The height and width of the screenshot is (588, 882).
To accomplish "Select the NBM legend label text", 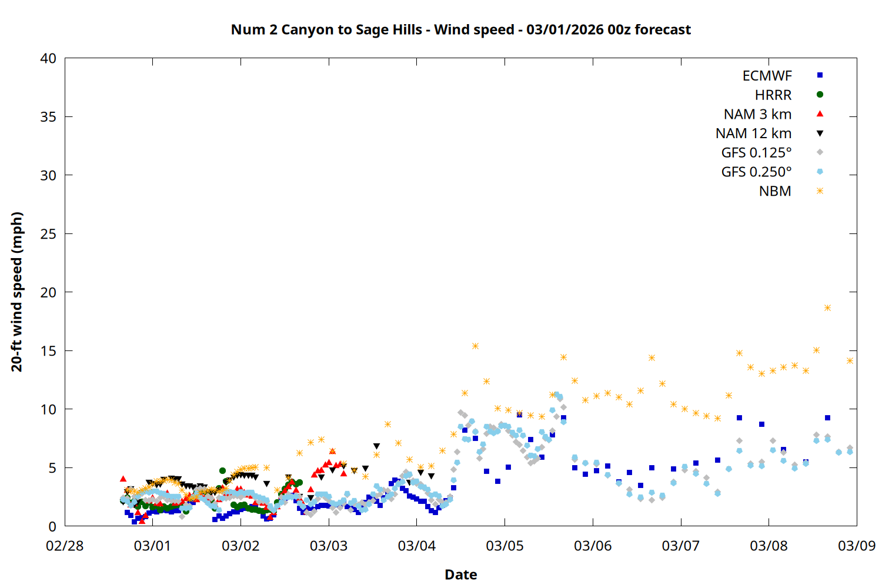I will pyautogui.click(x=775, y=192).
